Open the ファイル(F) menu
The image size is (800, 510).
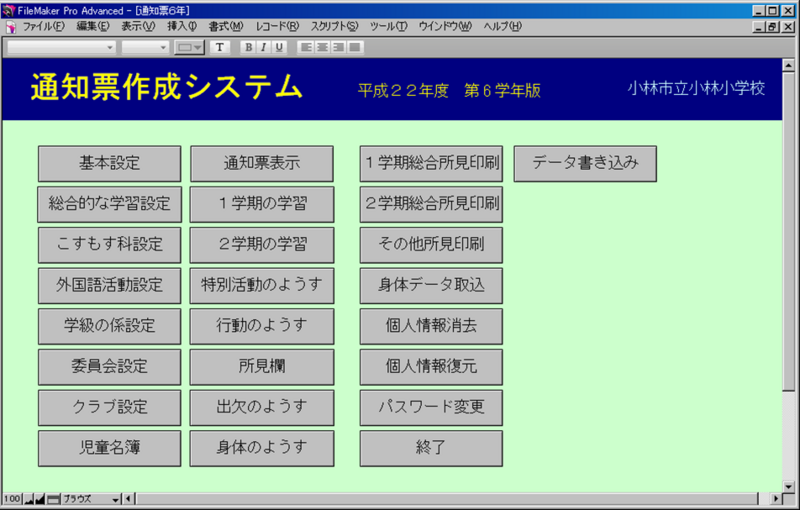click(42, 26)
